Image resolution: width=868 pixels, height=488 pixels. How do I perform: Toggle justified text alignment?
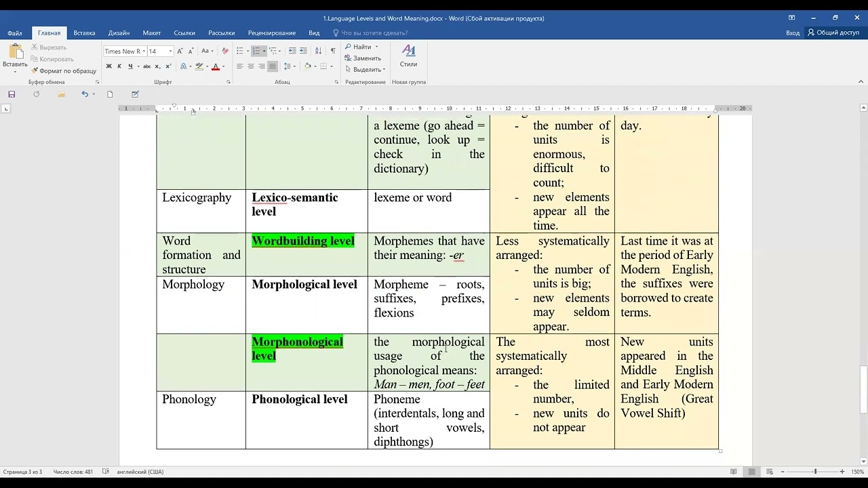point(272,66)
